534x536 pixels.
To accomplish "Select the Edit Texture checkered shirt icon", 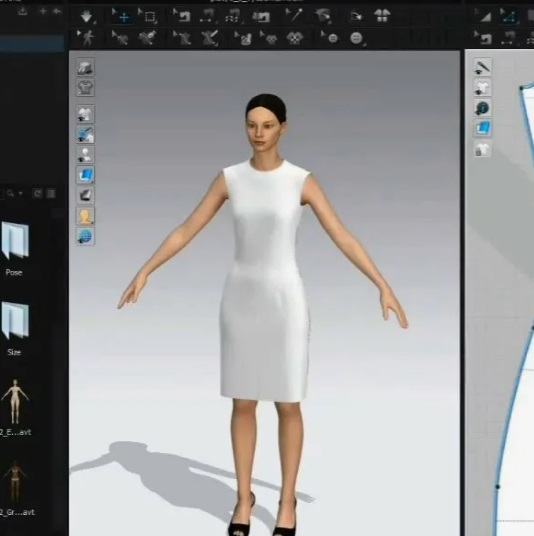I will point(295,38).
